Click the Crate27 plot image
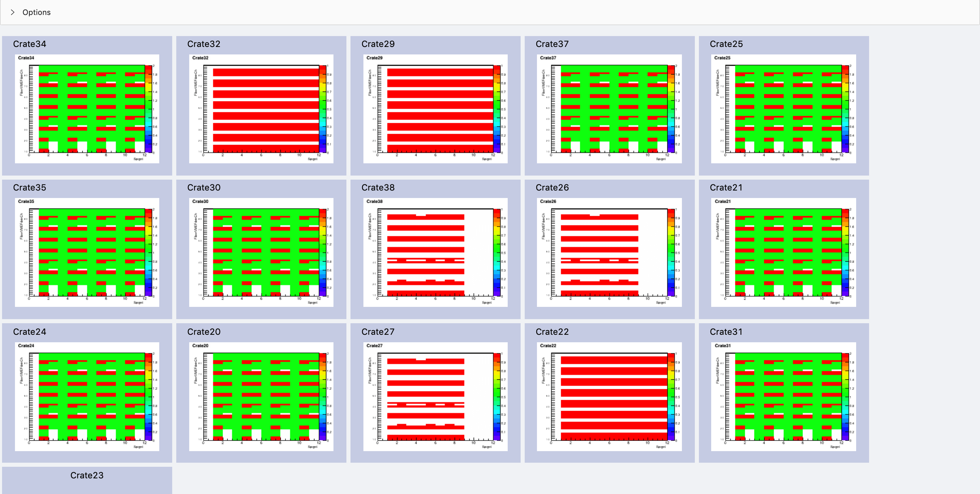Screen dimensions: 980x494 (435, 396)
